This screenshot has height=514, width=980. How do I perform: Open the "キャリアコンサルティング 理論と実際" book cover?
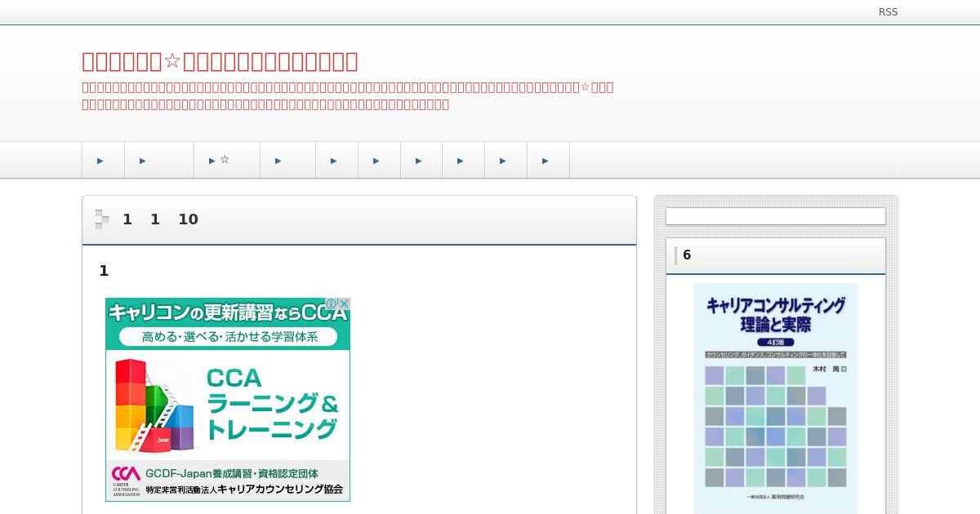coord(776,398)
